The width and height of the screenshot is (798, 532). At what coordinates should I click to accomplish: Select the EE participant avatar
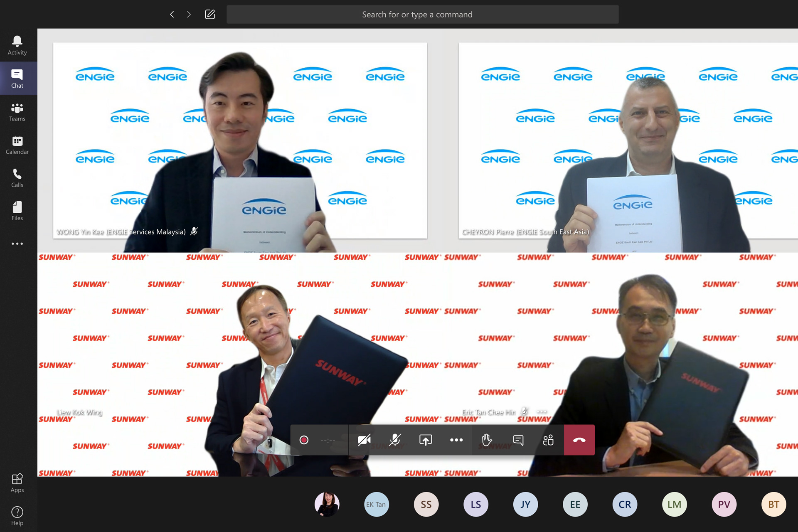coord(575,504)
